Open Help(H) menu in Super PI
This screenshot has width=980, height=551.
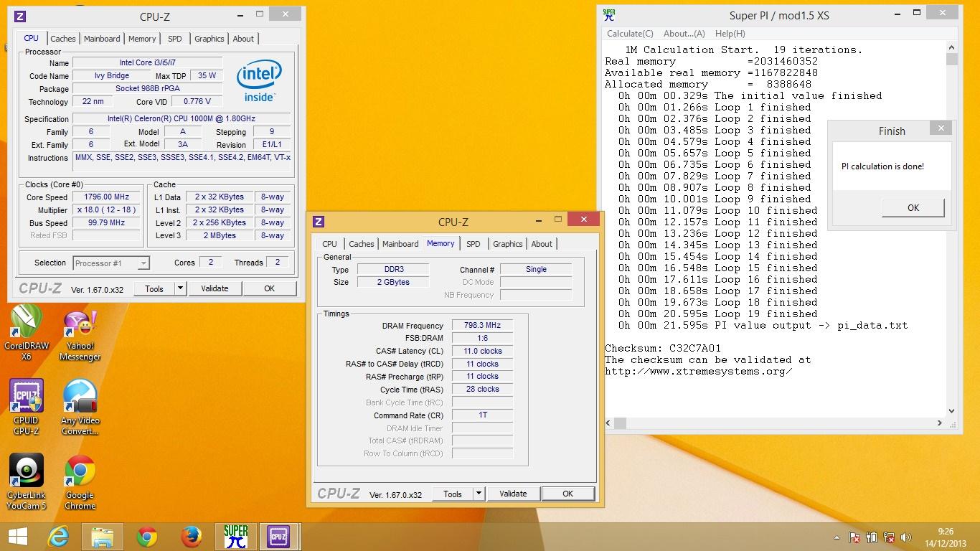tap(730, 33)
